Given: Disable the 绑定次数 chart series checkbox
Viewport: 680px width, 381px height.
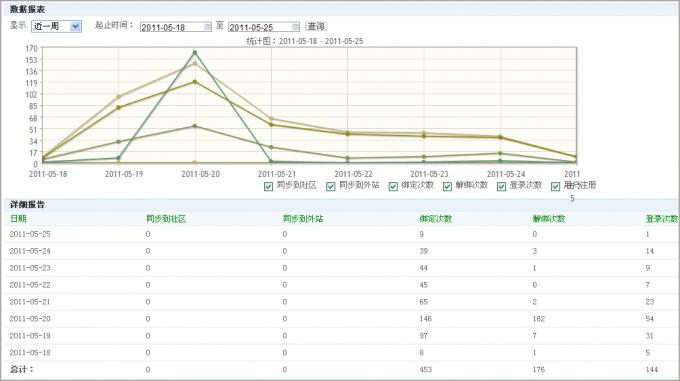Looking at the screenshot, I should (393, 186).
